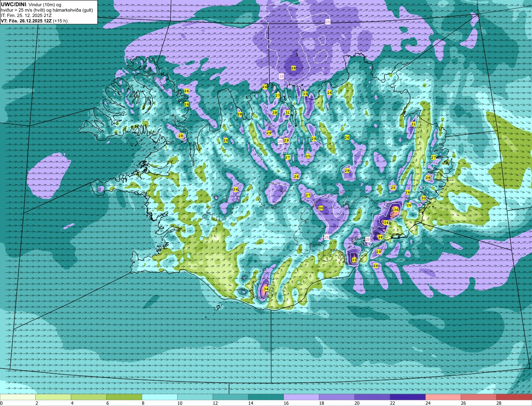Click the legend tick label 6
The width and height of the screenshot is (532, 406).
tap(108, 403)
